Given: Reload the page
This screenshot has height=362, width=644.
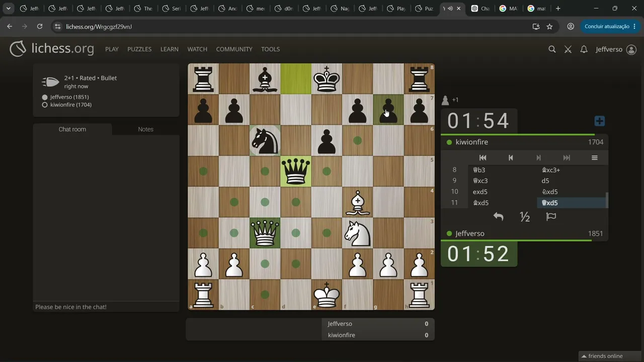Looking at the screenshot, I should pyautogui.click(x=40, y=26).
